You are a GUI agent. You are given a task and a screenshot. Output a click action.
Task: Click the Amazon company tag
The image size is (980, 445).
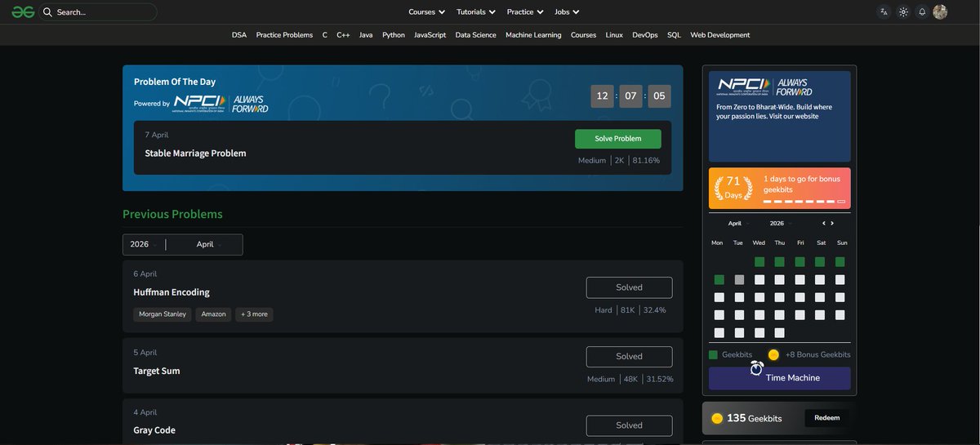pos(214,314)
